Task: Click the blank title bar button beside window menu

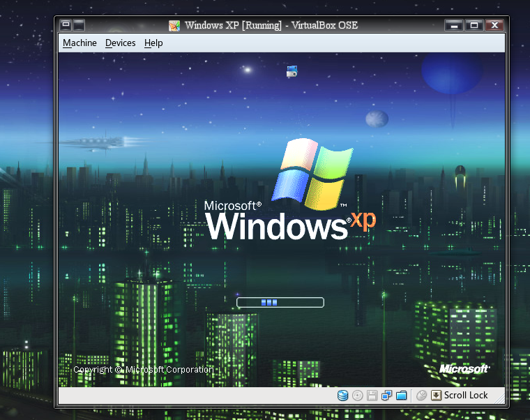Action: (x=79, y=25)
